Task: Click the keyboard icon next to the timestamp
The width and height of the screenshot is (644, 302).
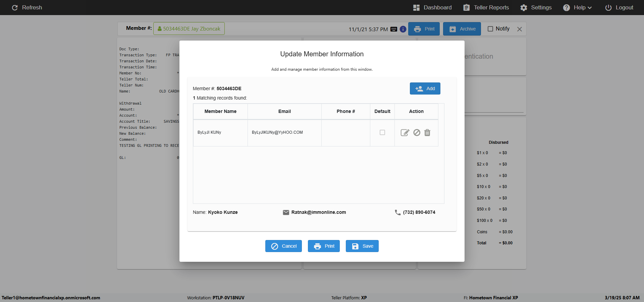Action: (394, 29)
